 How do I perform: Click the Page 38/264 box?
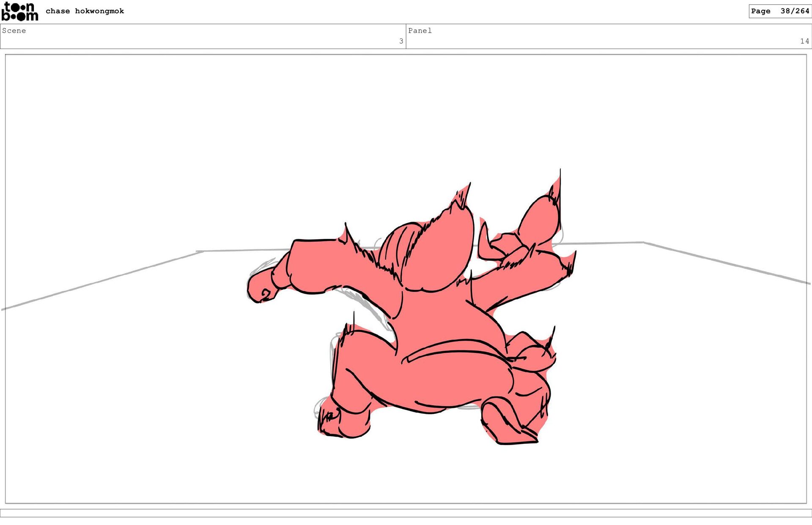tap(779, 11)
